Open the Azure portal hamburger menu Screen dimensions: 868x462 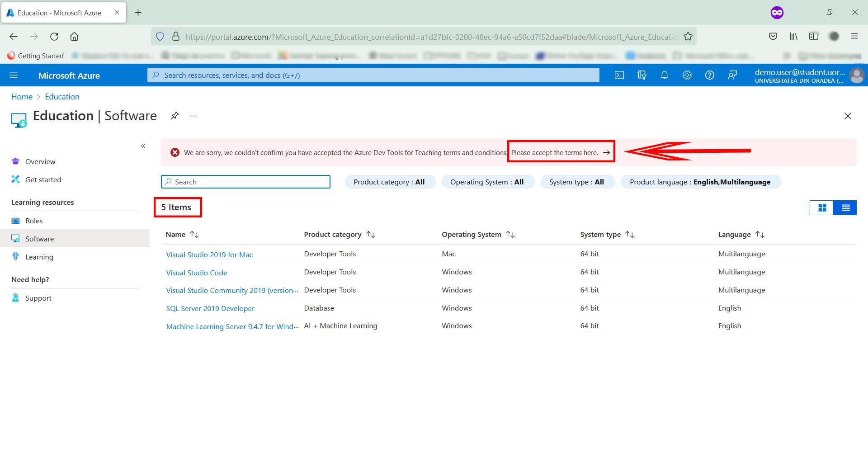tap(14, 75)
